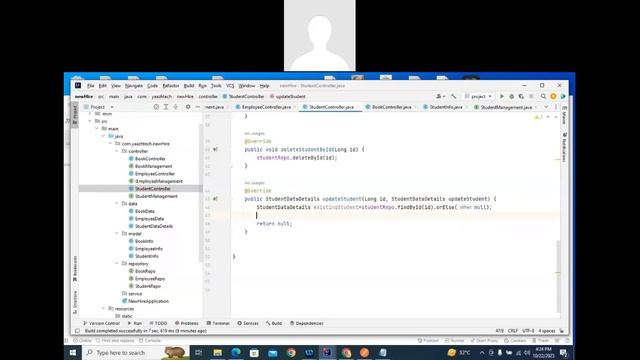Switch to StudentManagement.java tab
This screenshot has height=360, width=640.
505,107
